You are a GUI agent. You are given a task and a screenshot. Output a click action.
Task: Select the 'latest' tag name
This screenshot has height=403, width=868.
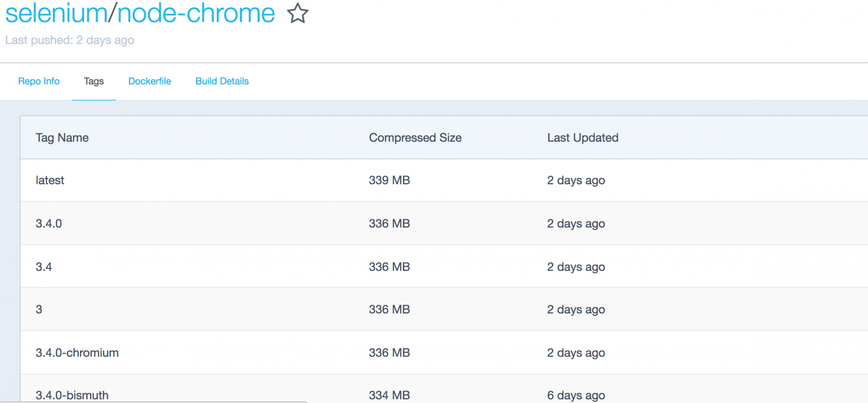click(x=50, y=180)
